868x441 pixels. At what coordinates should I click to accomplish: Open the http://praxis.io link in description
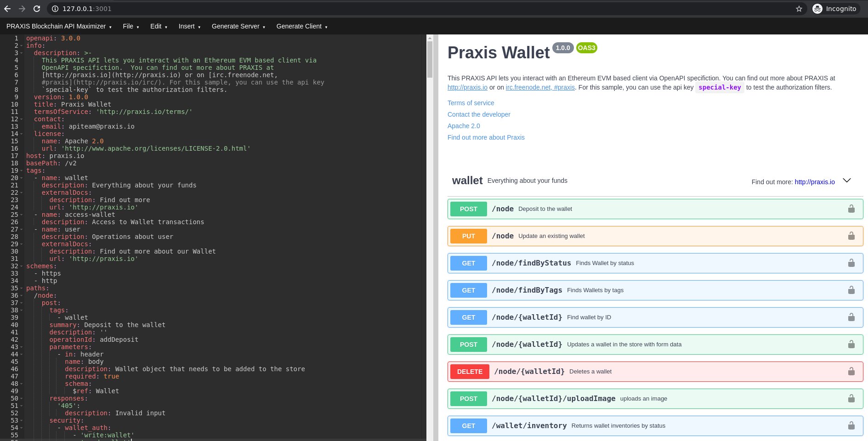point(467,87)
